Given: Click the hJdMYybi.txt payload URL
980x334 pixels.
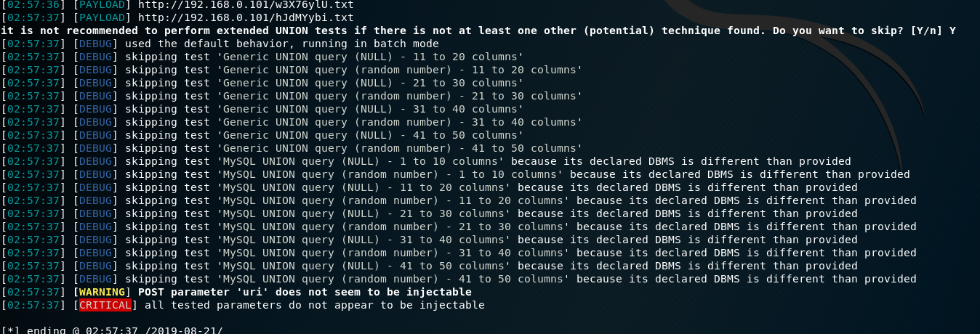Looking at the screenshot, I should pyautogui.click(x=246, y=17).
